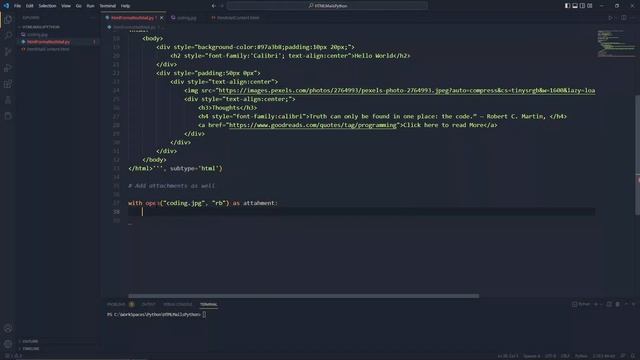This screenshot has height=360, width=640.
Task: Toggle the primary sidebar layout icon
Action: coord(567,6)
